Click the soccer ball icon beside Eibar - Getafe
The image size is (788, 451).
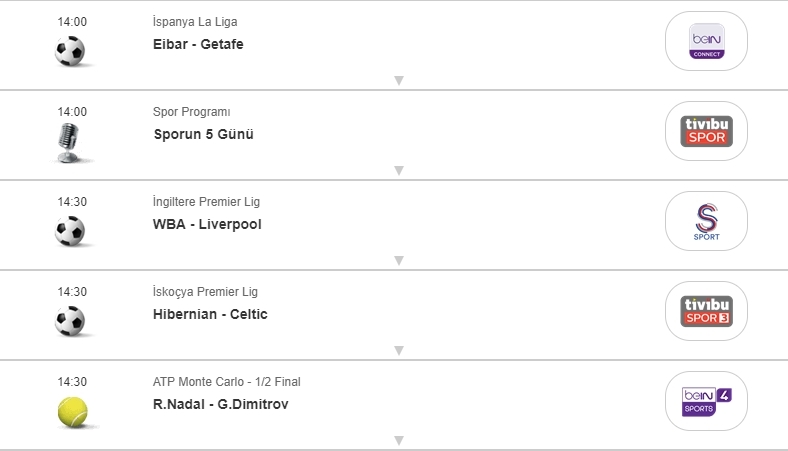[70, 51]
